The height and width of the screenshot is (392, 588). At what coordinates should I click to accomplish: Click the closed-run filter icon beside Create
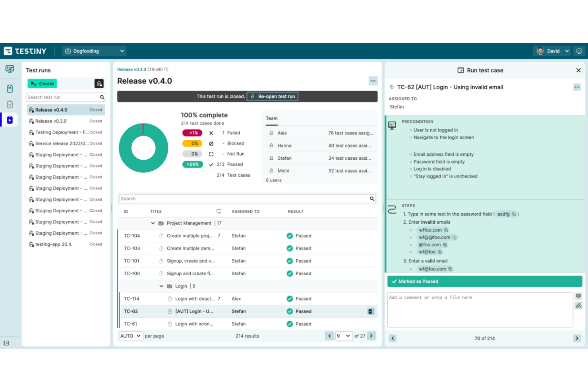[99, 83]
